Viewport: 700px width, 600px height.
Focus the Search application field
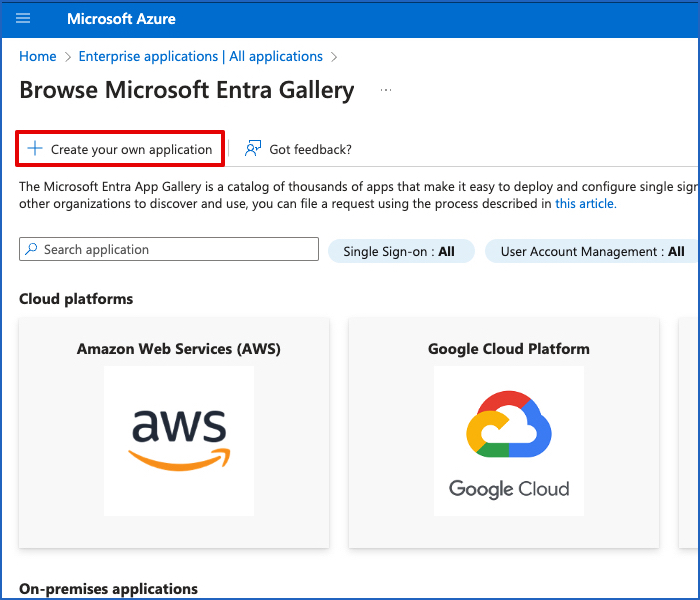175,250
